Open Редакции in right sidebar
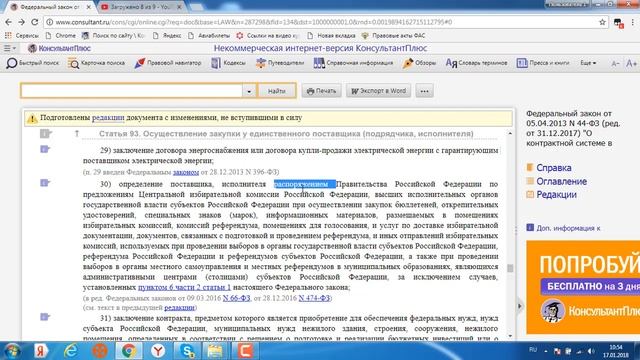The height and width of the screenshot is (360, 640). [x=556, y=194]
